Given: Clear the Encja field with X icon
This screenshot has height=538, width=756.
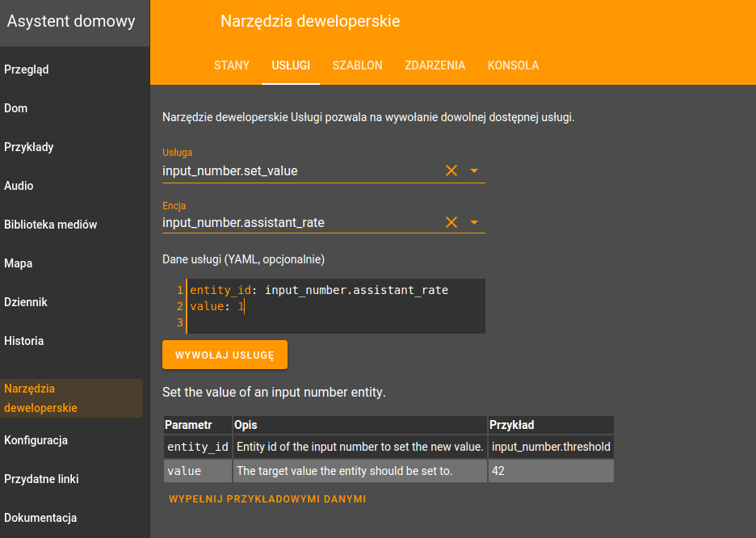Looking at the screenshot, I should pyautogui.click(x=451, y=222).
